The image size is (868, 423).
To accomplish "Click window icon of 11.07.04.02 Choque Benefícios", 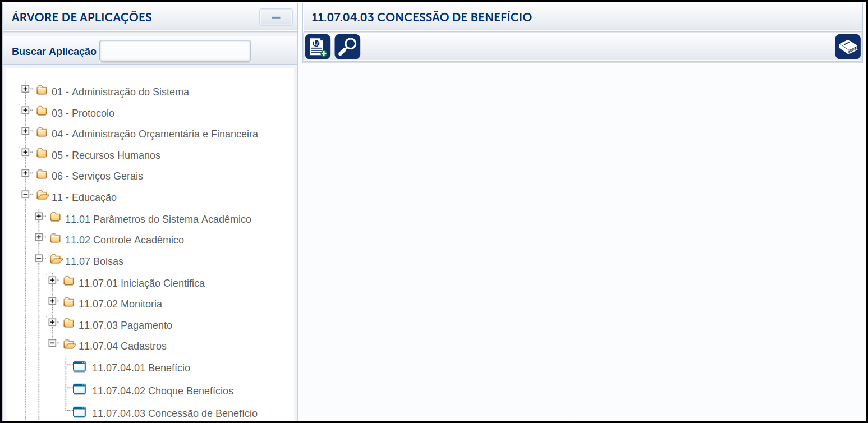I will 80,389.
